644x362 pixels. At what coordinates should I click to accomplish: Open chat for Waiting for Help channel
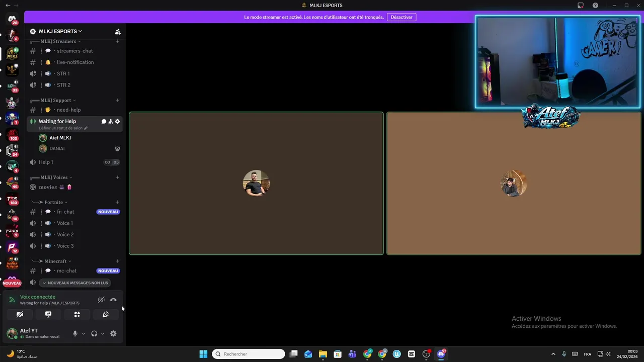coord(104,121)
